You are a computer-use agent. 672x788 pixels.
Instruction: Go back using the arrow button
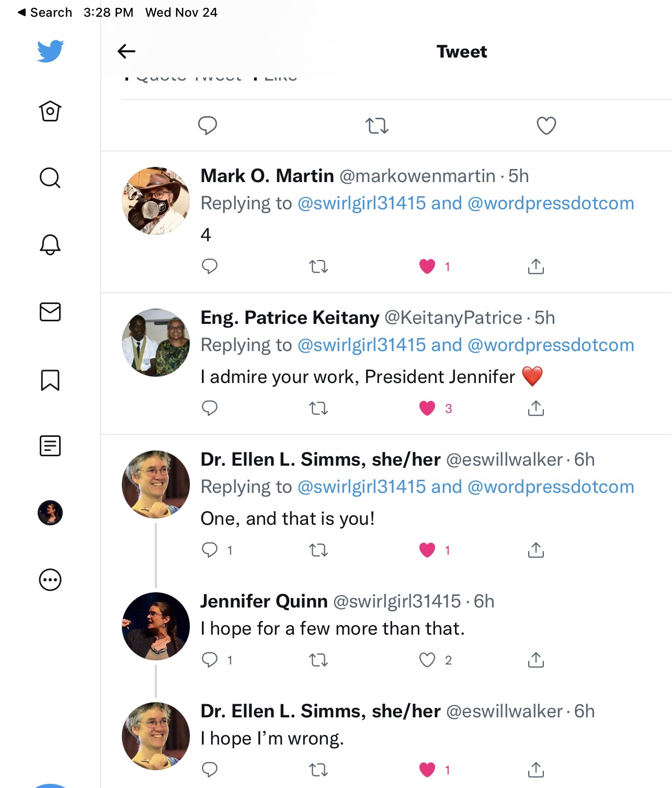(x=127, y=51)
